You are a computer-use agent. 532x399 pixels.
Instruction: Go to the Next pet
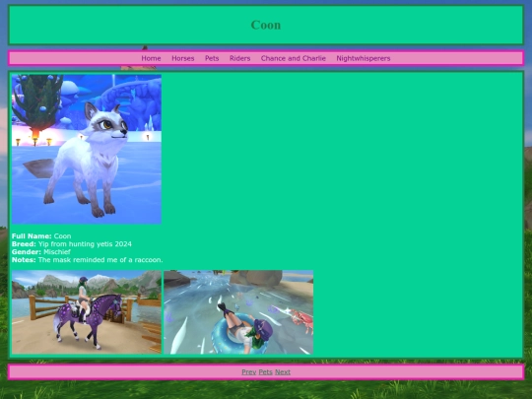(283, 371)
